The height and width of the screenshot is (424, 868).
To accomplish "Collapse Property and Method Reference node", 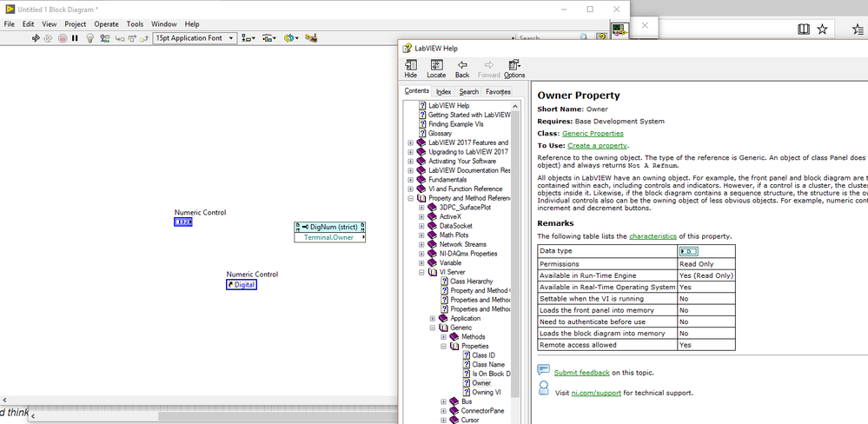I will pos(410,198).
